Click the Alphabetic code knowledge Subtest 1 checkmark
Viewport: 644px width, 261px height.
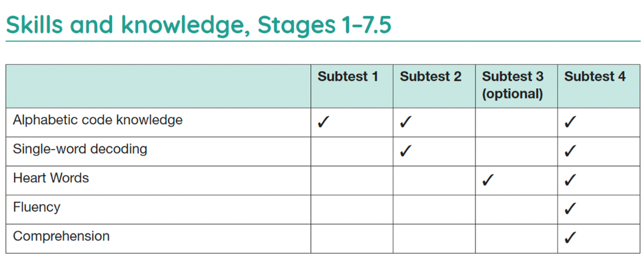pyautogui.click(x=323, y=122)
